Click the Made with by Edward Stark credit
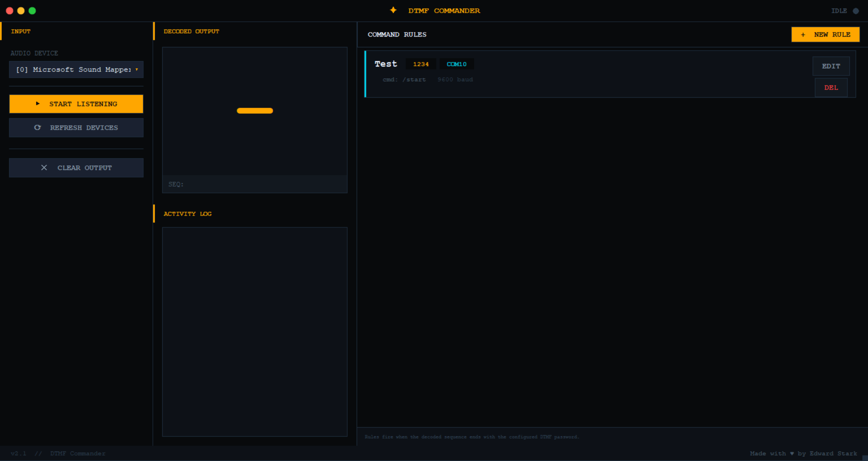Viewport: 868px width, 461px height. tap(803, 453)
